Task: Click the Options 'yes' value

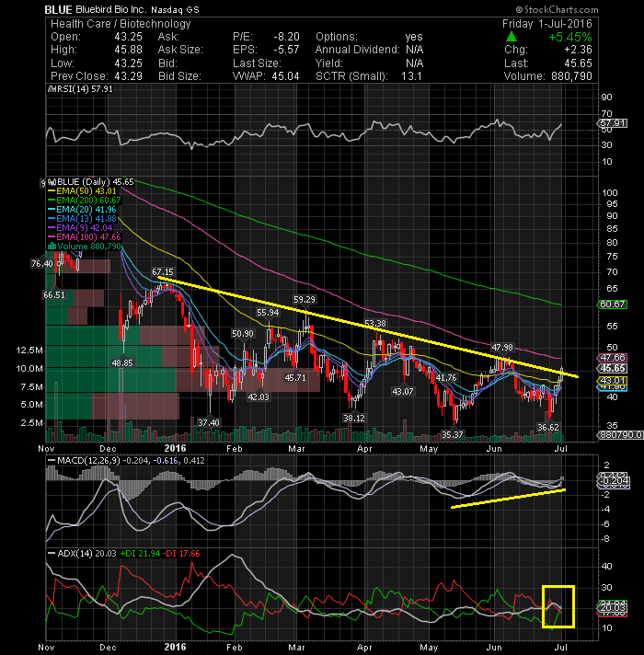Action: coord(414,37)
